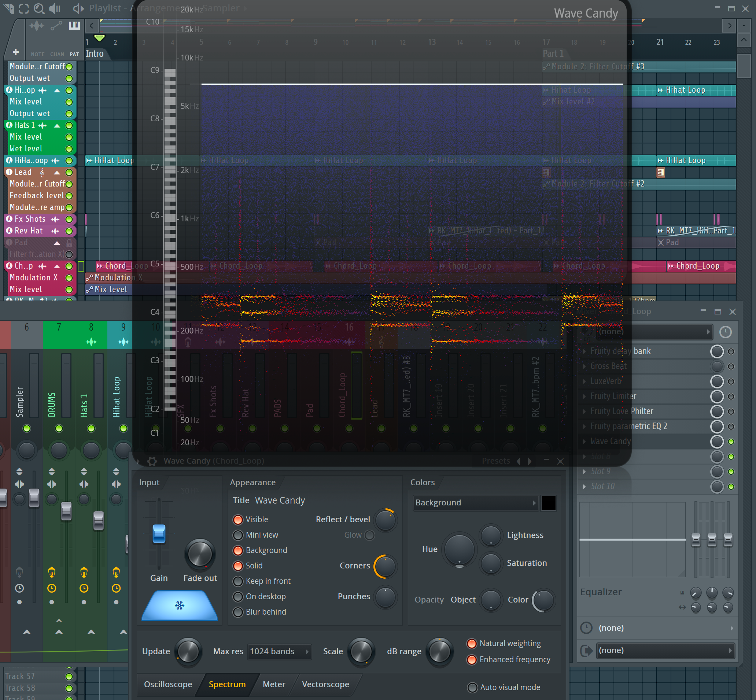Open the Wave Candy plugin options gear
This screenshot has width=756, height=700.
coord(152,461)
